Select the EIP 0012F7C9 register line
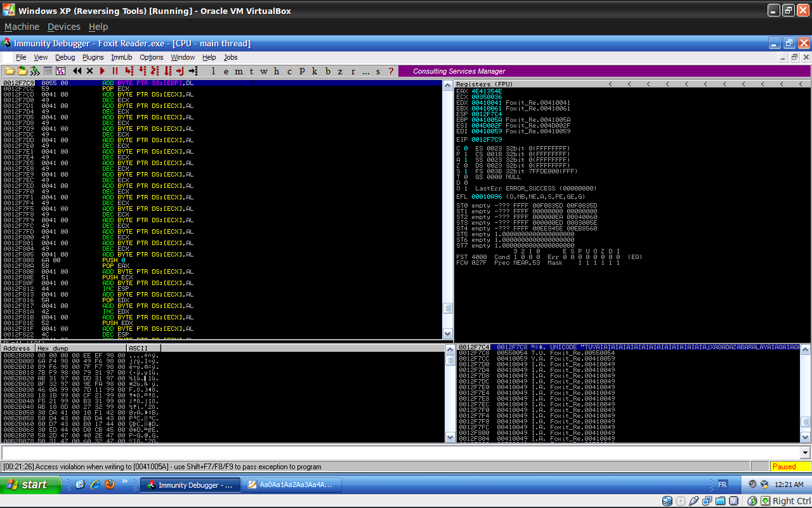Screen dimensions: 812x508 click(479, 140)
